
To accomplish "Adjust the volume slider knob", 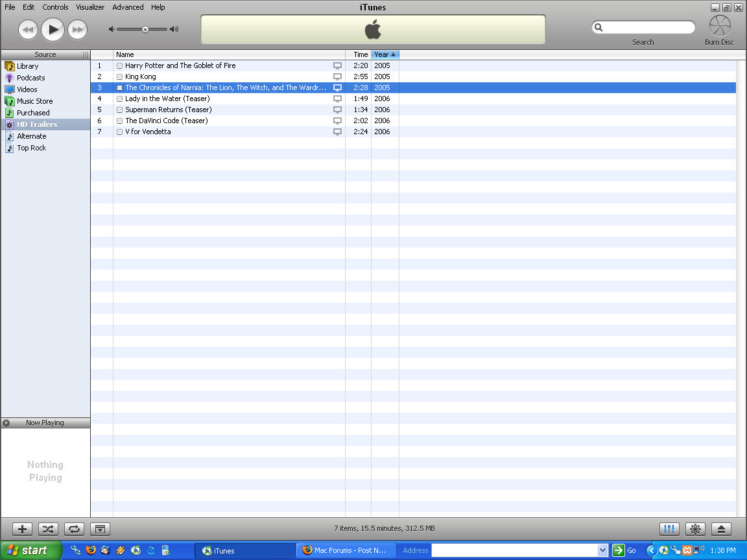I will 145,30.
